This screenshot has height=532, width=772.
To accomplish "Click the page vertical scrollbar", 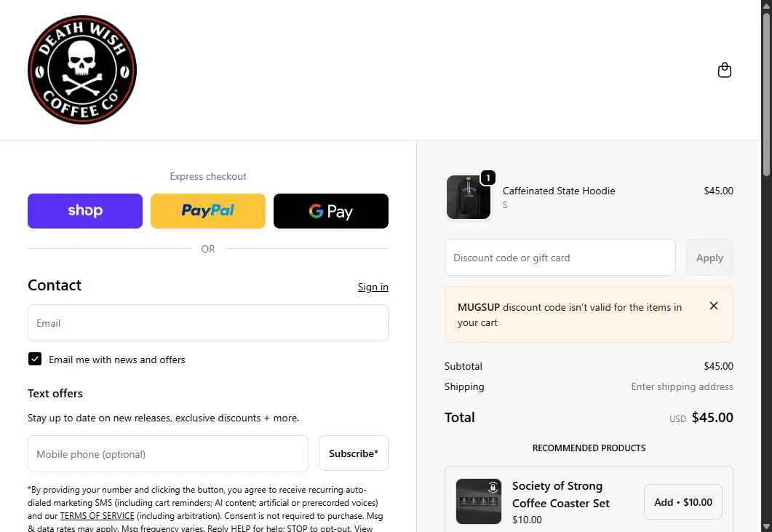I will tap(767, 266).
